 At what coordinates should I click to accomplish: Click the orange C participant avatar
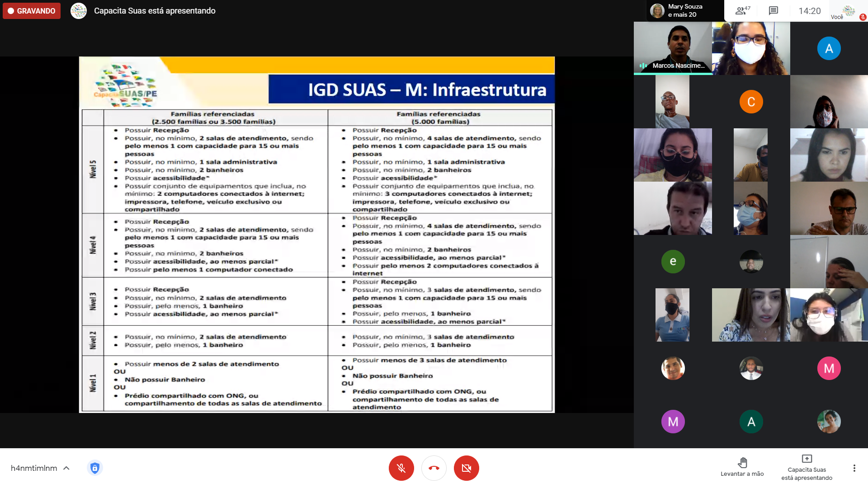[751, 102]
